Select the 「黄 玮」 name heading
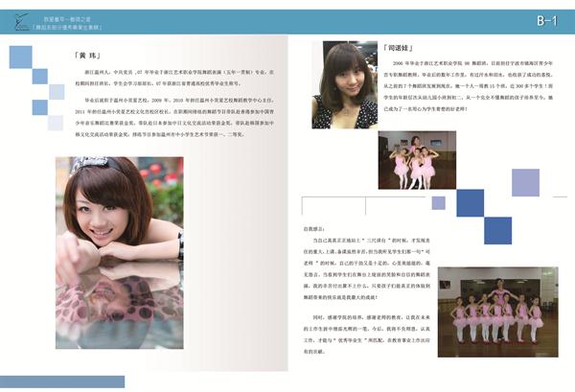The image size is (575, 392). [93, 55]
